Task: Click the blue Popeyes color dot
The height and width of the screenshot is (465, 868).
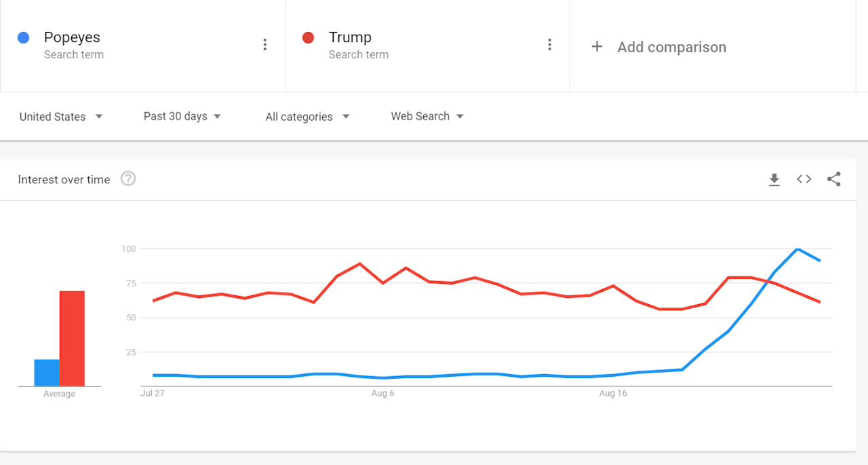Action: click(x=23, y=38)
